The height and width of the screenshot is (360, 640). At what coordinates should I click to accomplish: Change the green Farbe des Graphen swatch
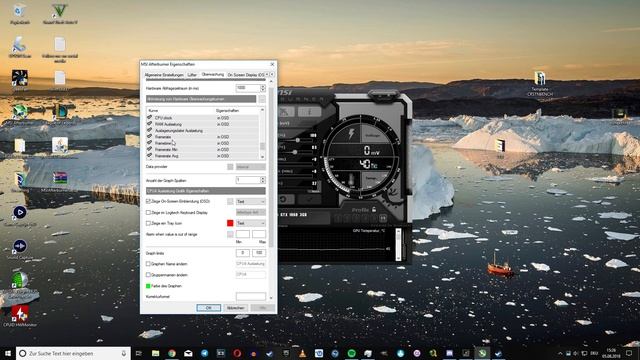(x=148, y=286)
